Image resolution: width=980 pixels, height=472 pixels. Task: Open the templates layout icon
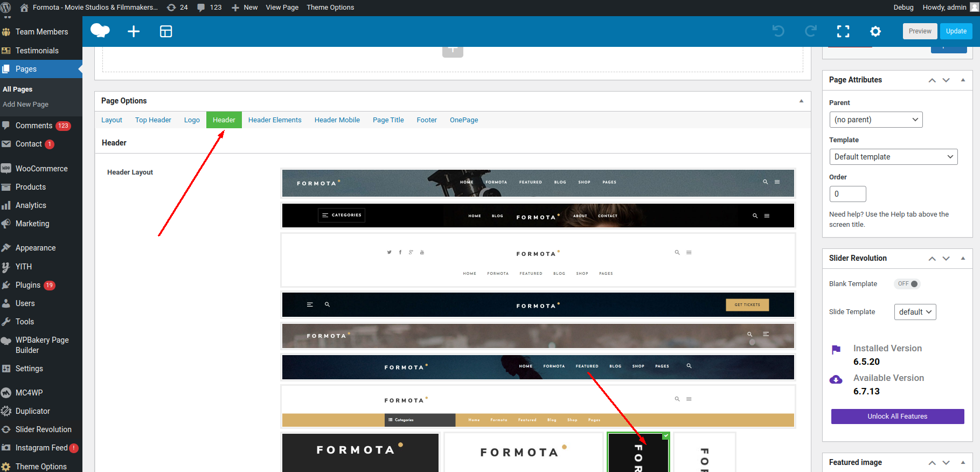[166, 31]
